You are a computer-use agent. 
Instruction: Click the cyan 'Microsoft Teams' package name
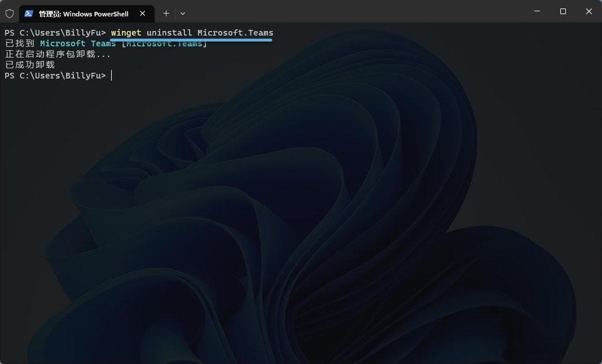tap(78, 43)
